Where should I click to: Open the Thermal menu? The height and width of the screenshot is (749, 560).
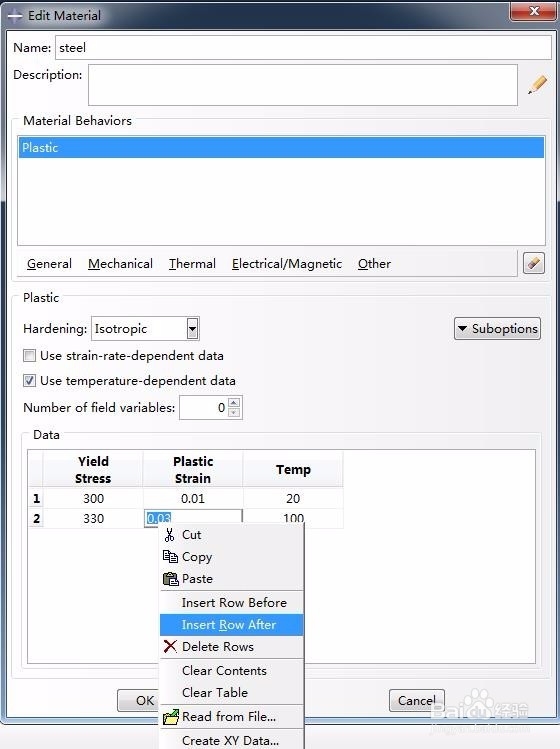click(x=192, y=264)
